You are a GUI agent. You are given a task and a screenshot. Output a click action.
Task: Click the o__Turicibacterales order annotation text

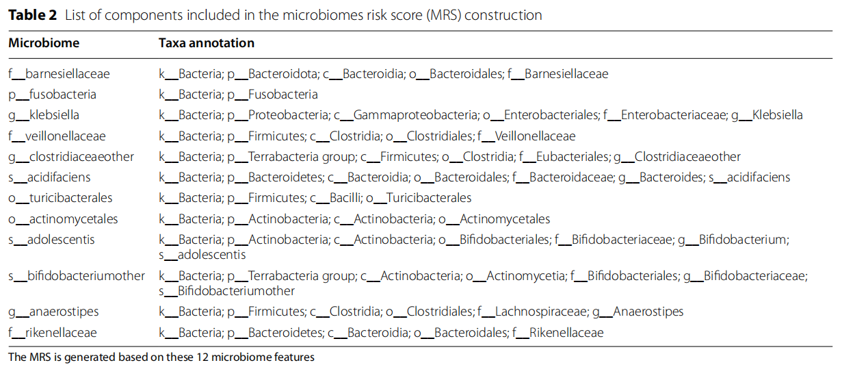tap(419, 198)
